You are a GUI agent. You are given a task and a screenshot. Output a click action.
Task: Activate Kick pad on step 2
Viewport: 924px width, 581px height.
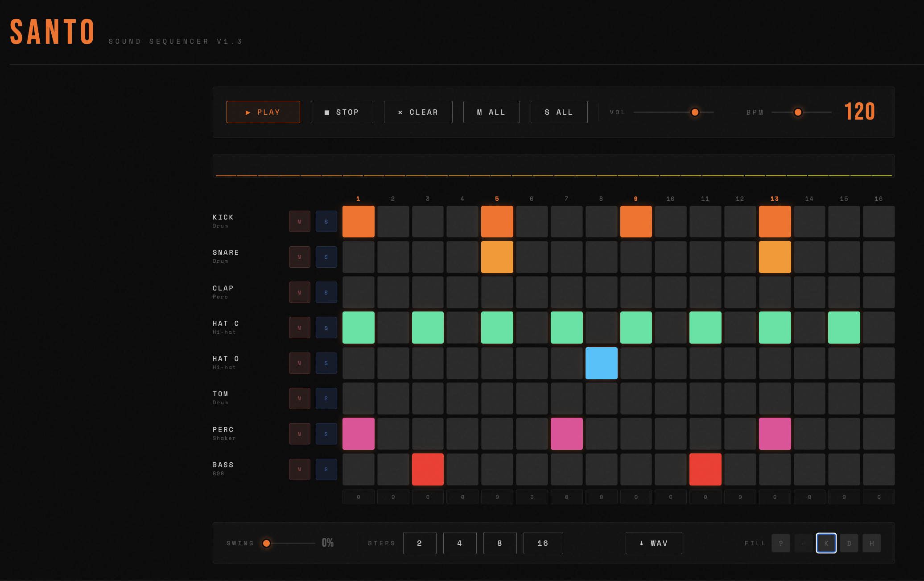point(393,221)
